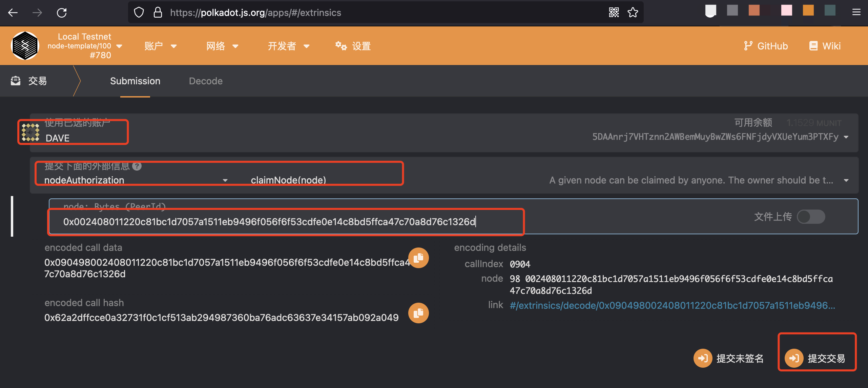Open the browser hamburger menu
The width and height of the screenshot is (868, 388).
(x=856, y=13)
